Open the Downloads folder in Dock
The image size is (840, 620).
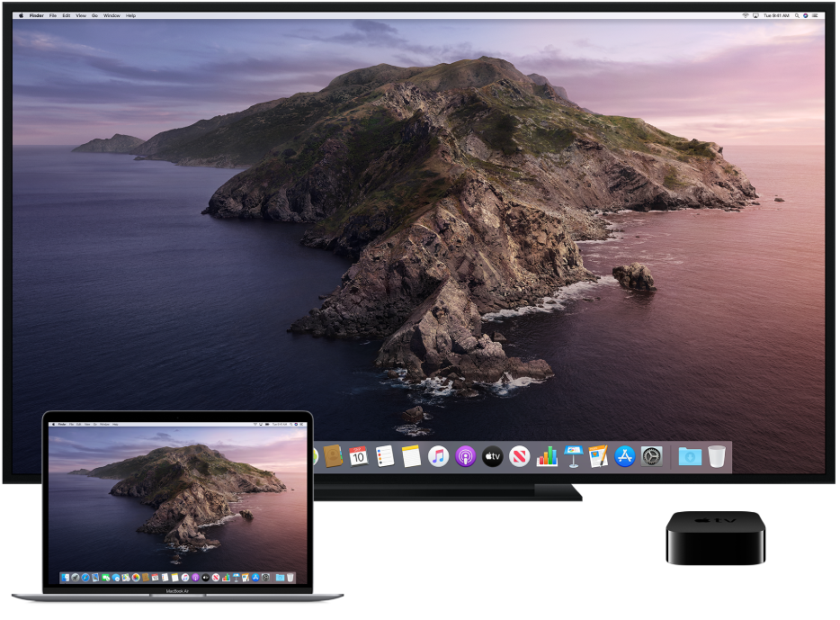pyautogui.click(x=690, y=456)
